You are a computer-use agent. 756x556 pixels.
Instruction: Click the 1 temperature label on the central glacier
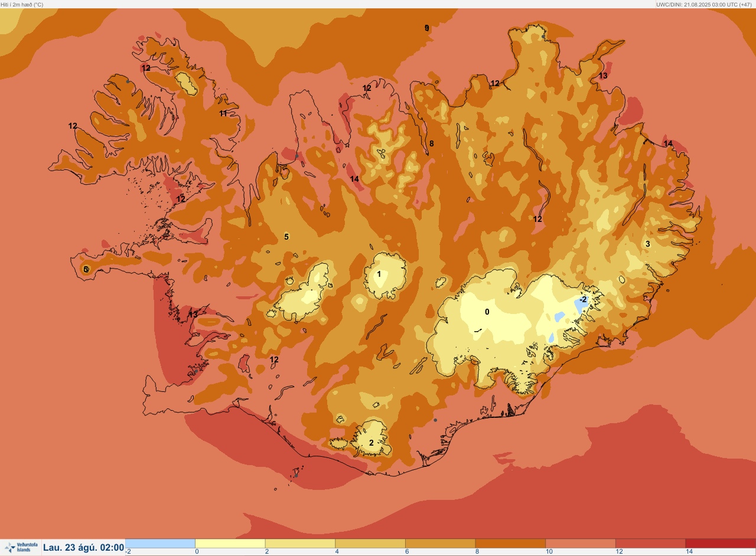click(379, 274)
